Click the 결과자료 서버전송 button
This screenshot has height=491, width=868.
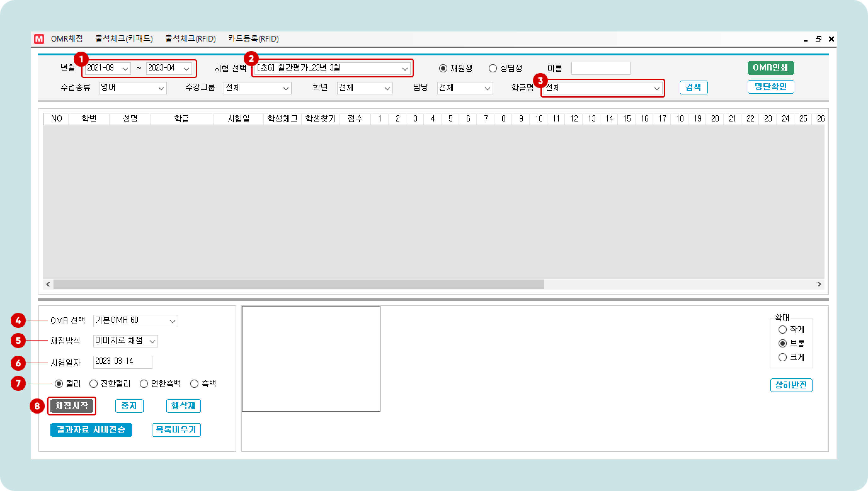tap(91, 430)
